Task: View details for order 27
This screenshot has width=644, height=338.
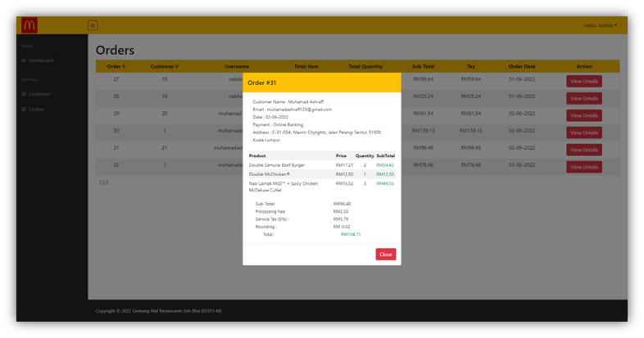Action: pos(584,81)
